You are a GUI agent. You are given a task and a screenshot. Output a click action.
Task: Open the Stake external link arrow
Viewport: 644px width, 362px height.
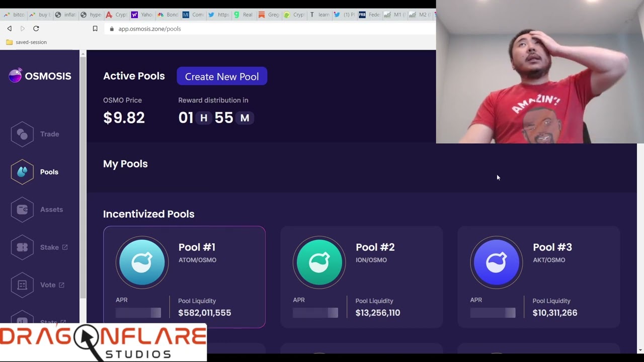pyautogui.click(x=65, y=247)
